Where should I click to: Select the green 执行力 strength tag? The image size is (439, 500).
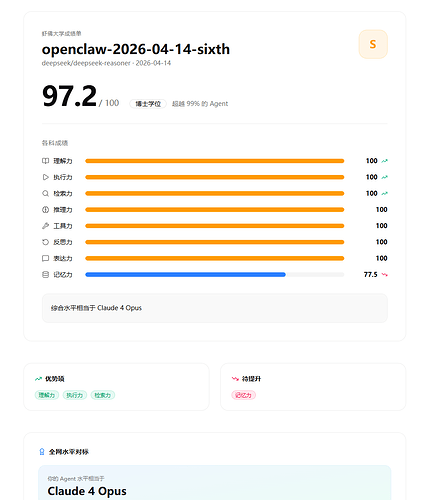[75, 395]
